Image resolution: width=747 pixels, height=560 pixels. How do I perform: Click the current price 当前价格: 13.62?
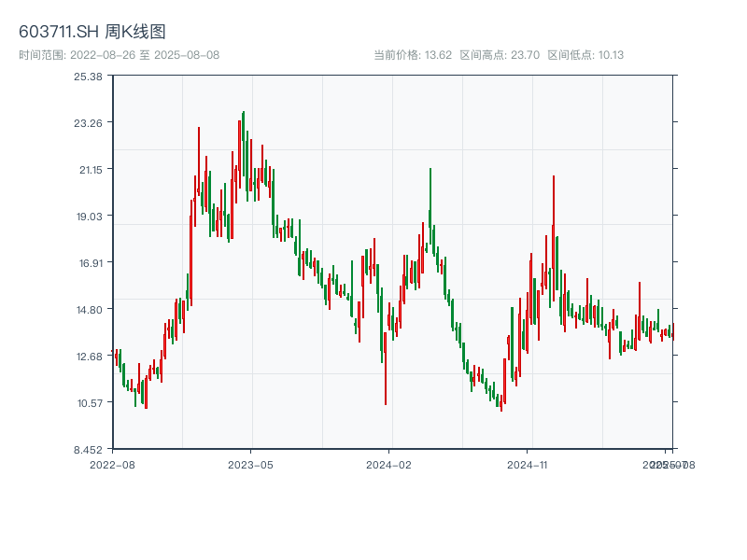pos(413,55)
